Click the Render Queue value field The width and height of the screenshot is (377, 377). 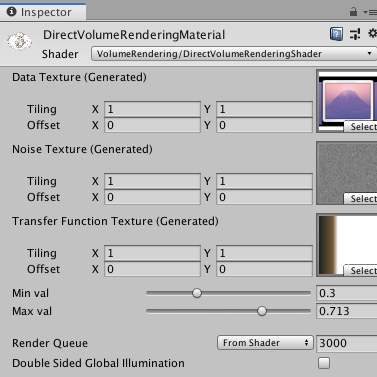click(x=347, y=343)
